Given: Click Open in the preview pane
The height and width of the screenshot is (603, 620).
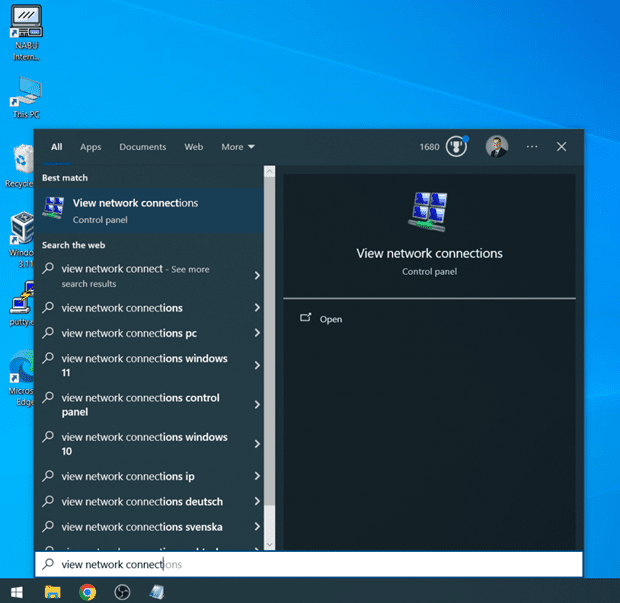Looking at the screenshot, I should pos(331,319).
